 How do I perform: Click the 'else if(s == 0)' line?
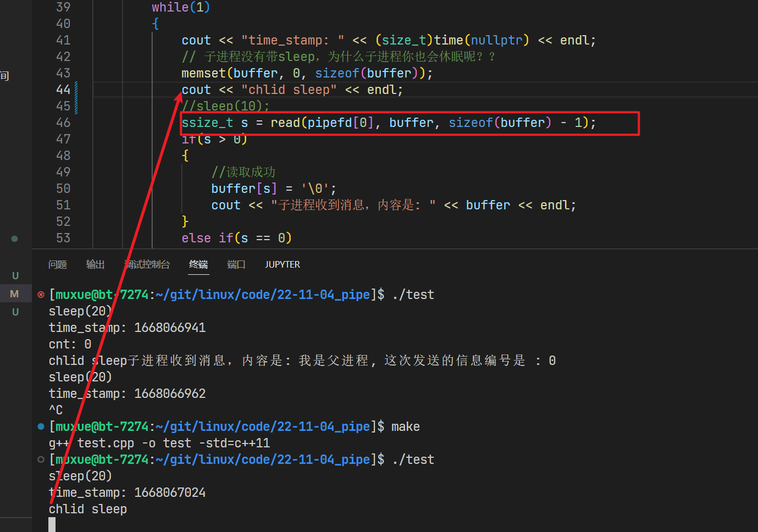237,238
